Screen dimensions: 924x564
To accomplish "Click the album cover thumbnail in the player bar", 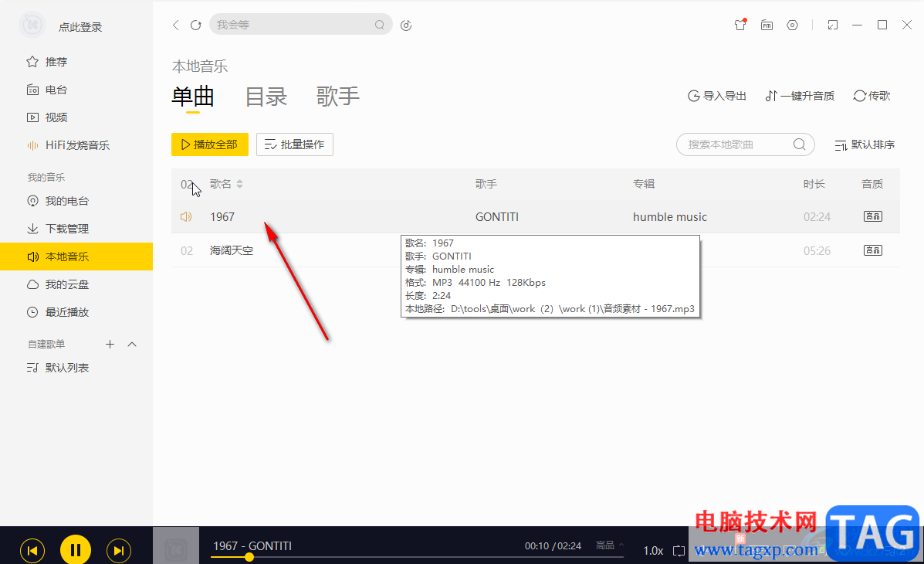I will coord(175,545).
